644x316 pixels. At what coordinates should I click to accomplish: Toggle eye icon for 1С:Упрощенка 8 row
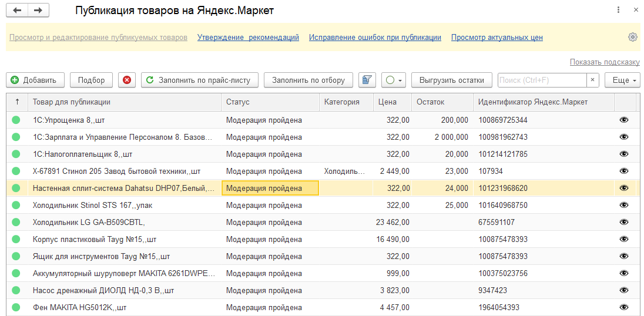click(x=624, y=120)
